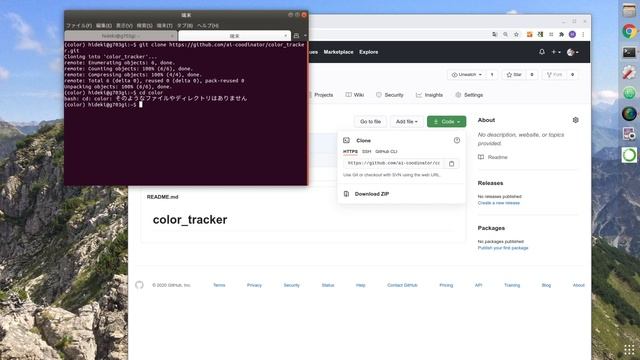Click the clone URL input field

[393, 163]
